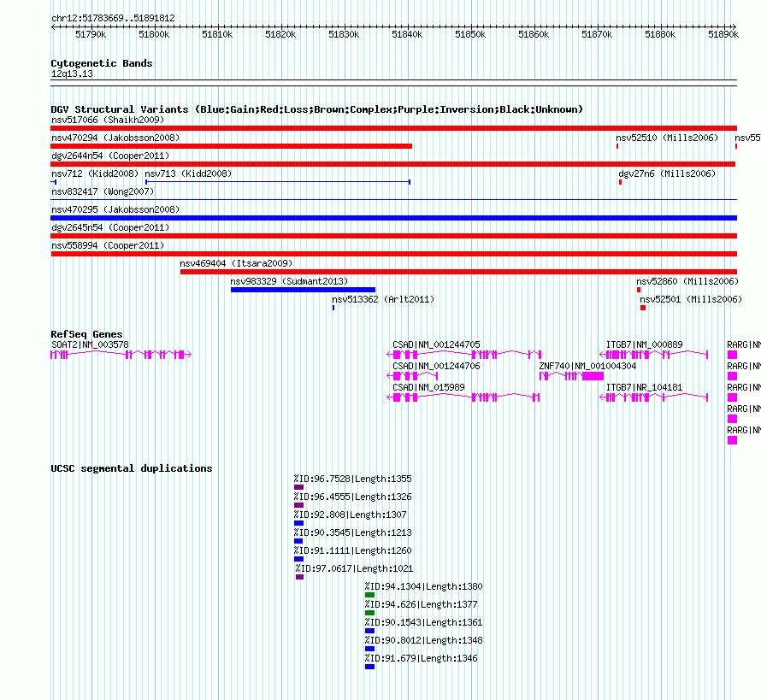This screenshot has height=700, width=761.
Task: Click the nsv470295 (Jakobsson2008) blue gain bar
Action: 393,218
